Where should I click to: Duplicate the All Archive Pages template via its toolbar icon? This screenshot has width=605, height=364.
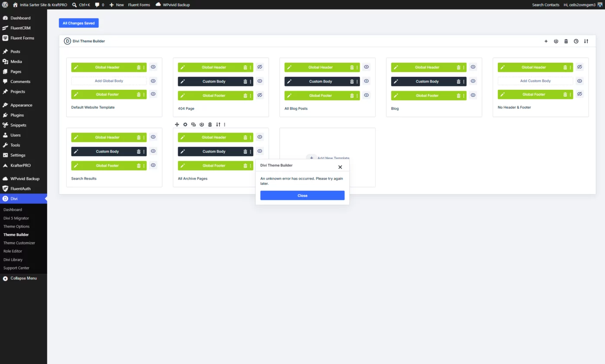[193, 124]
